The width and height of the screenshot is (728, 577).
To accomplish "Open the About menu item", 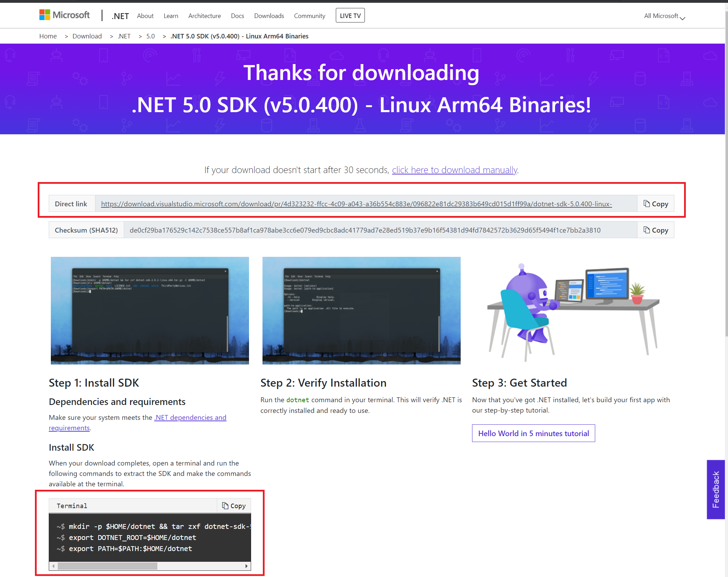I will click(145, 16).
